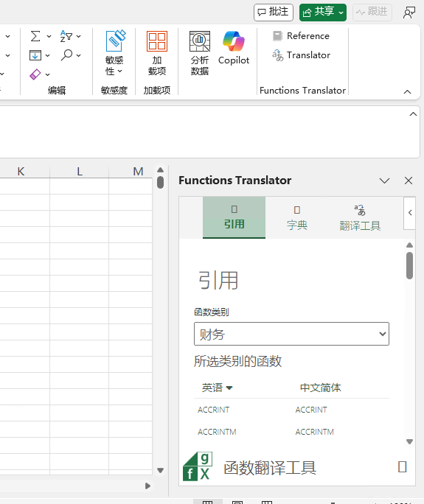Viewport: 424px width, 504px height.
Task: Open the Translator ribbon command
Action: pyautogui.click(x=301, y=55)
